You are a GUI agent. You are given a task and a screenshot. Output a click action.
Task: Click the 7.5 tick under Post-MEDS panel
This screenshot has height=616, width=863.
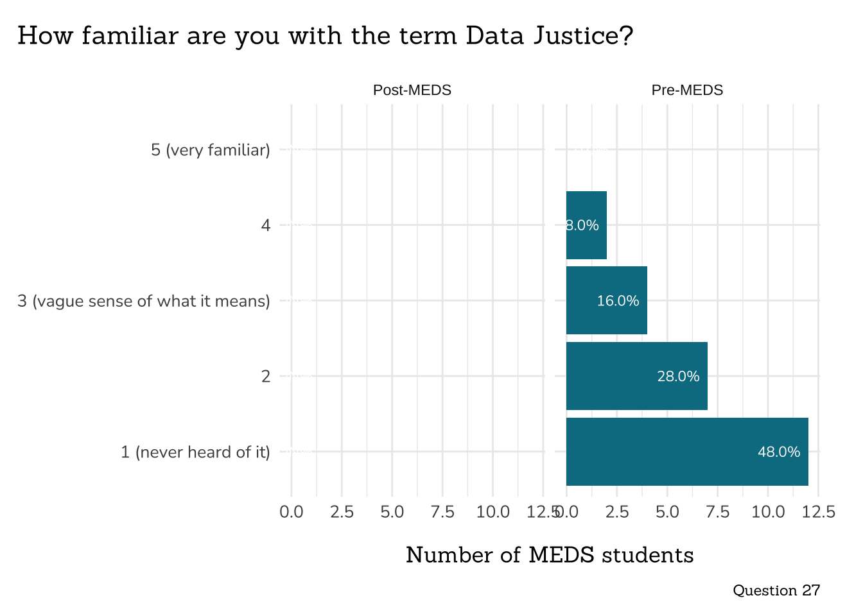point(442,512)
